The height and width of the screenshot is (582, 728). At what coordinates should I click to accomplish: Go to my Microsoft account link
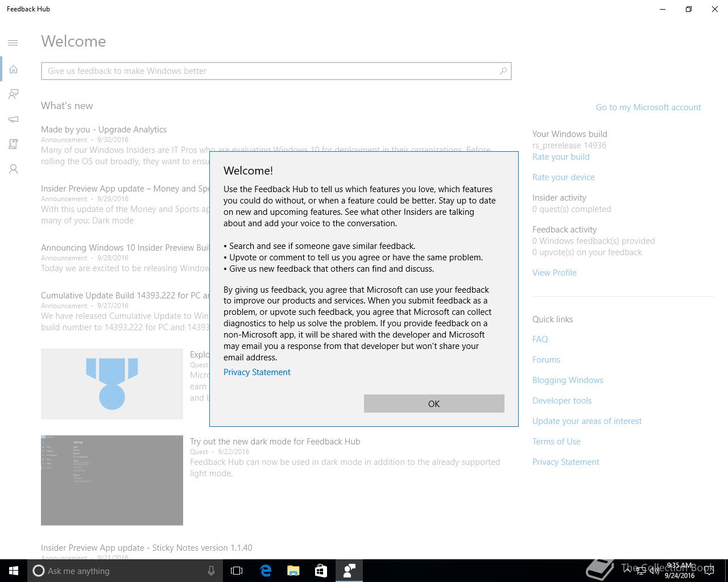pyautogui.click(x=648, y=107)
